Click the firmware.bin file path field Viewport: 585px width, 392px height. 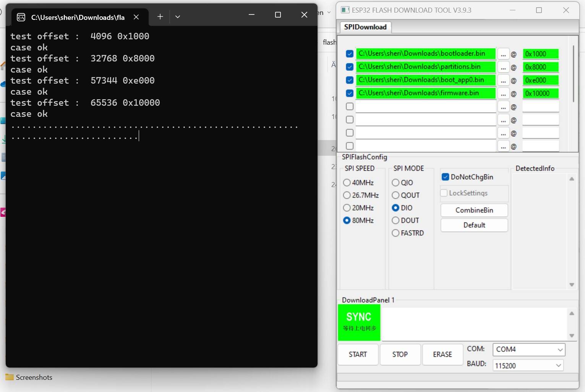coord(426,93)
